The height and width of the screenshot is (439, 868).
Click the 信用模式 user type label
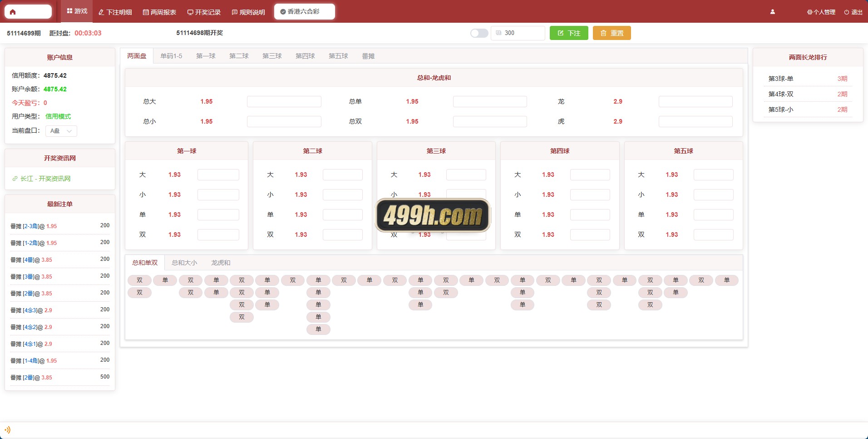click(58, 116)
